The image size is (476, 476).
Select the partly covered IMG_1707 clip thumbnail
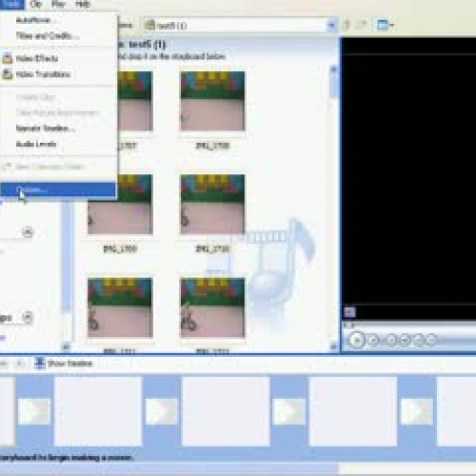135,101
